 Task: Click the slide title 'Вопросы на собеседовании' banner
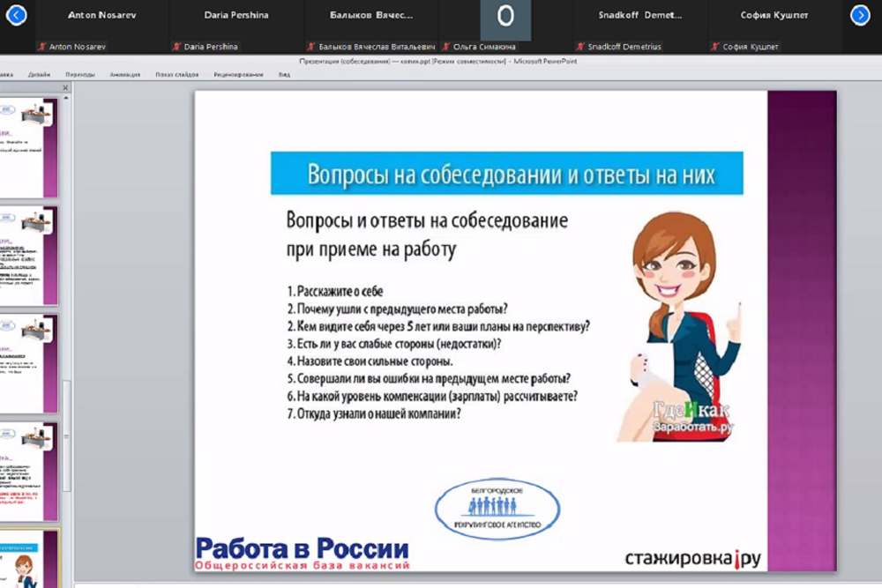(x=506, y=174)
